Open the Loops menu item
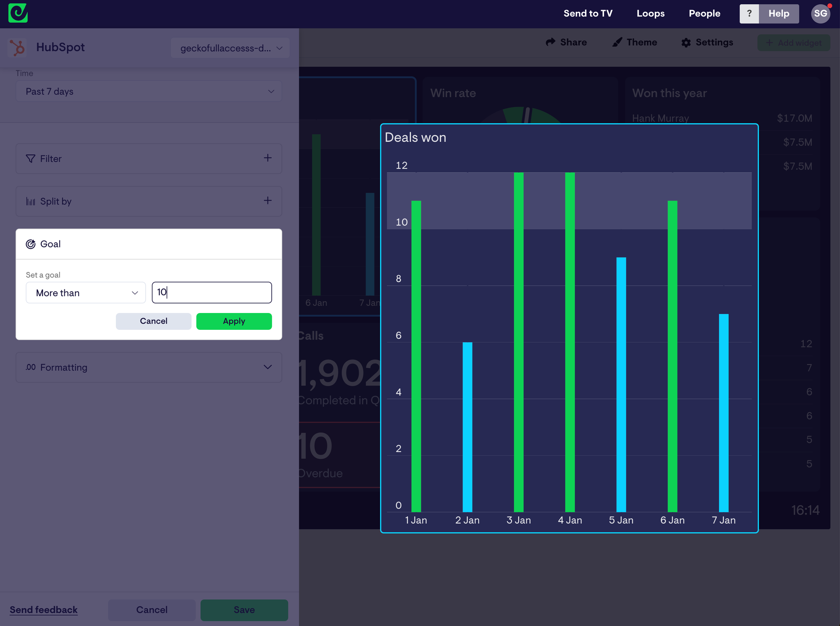 [x=650, y=13]
